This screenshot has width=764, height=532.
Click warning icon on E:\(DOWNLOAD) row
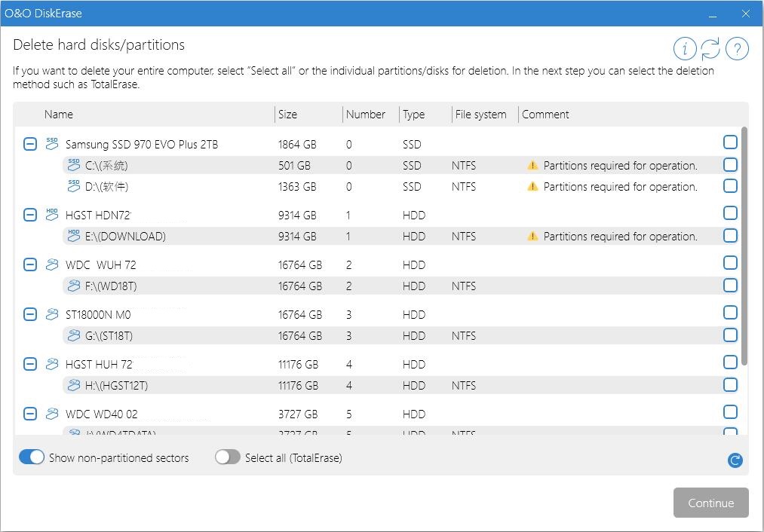point(532,236)
